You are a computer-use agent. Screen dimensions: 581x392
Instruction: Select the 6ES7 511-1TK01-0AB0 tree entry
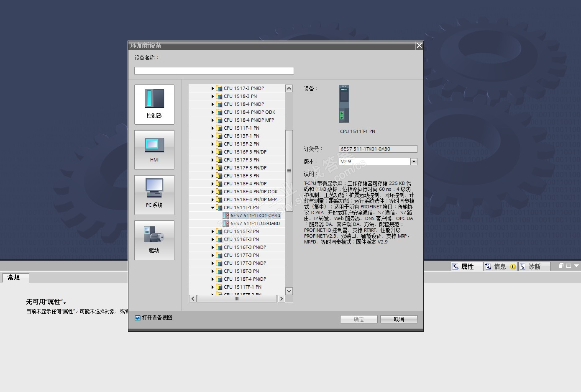255,215
